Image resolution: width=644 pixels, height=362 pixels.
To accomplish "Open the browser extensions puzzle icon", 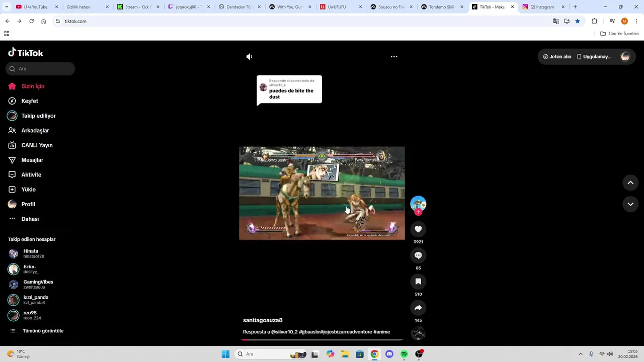I will tap(594, 21).
